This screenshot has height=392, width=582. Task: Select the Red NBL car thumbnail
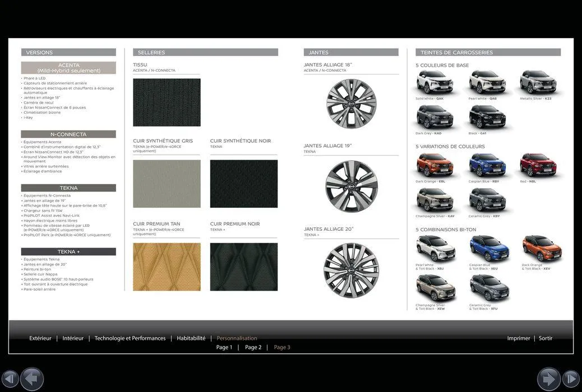[x=538, y=165]
